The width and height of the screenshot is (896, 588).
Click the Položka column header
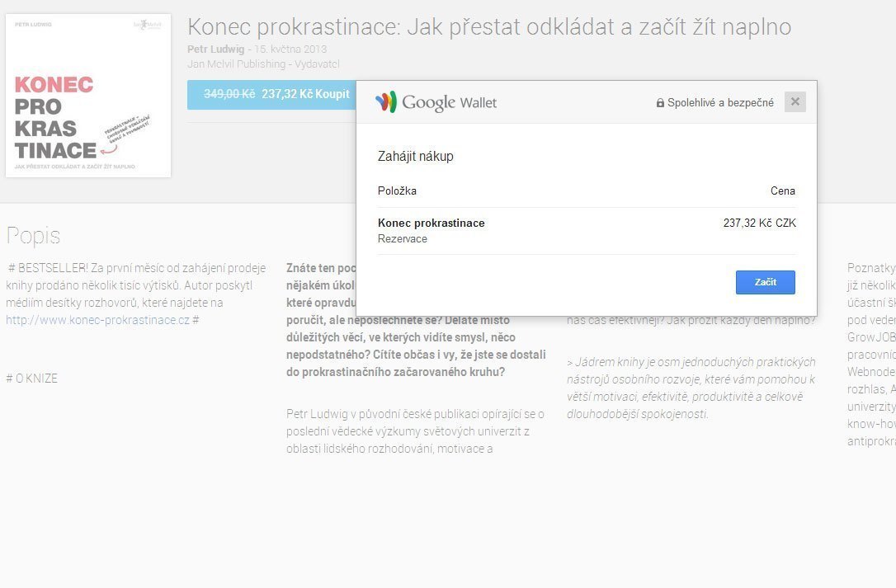point(397,191)
